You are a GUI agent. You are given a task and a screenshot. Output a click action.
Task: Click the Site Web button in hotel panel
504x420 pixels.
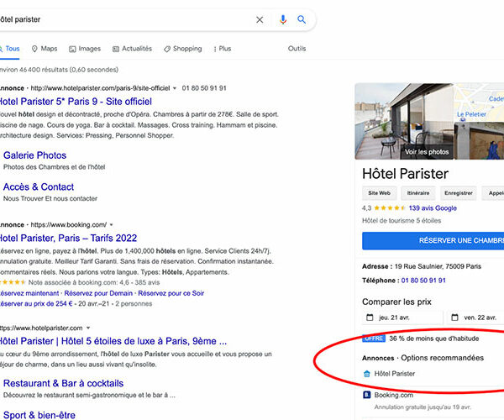coord(380,193)
